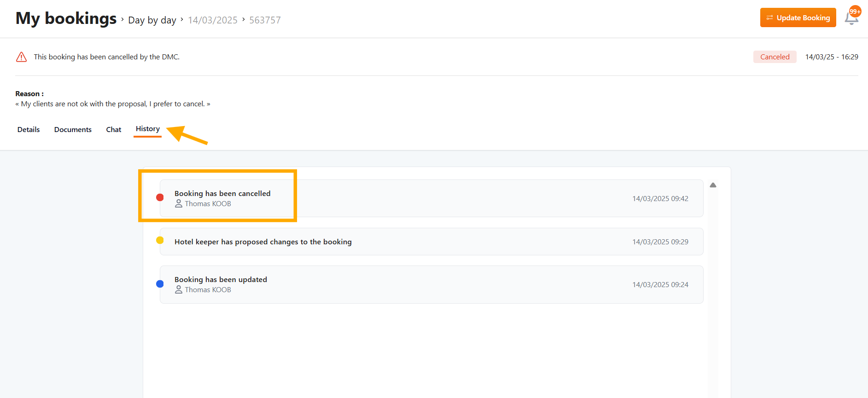The height and width of the screenshot is (398, 868).
Task: Open the Details tab
Action: point(29,130)
